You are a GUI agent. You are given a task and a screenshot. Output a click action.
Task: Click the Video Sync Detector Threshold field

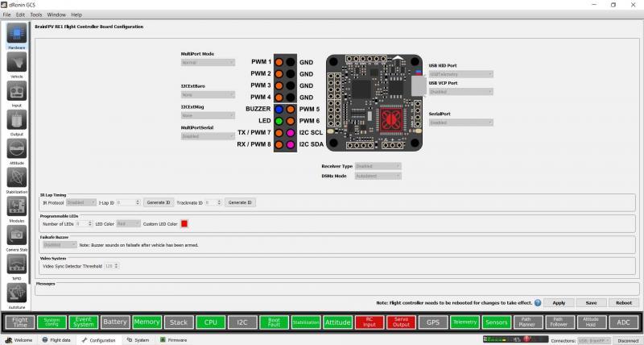112,265
